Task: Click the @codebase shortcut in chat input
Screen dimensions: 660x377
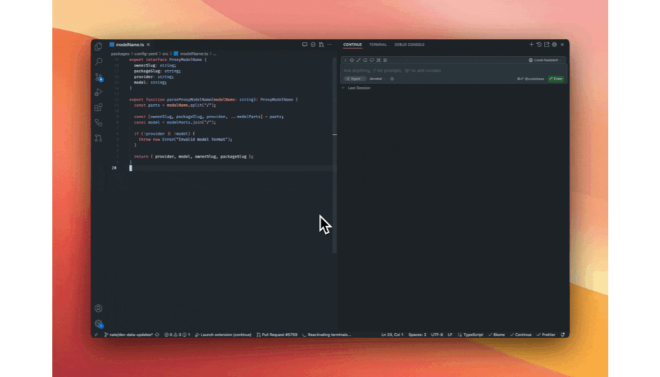Action: point(531,79)
